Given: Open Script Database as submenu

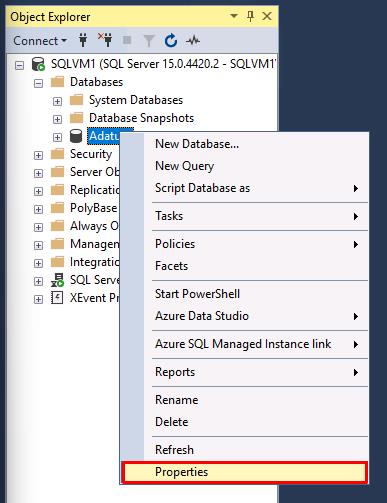Looking at the screenshot, I should (x=244, y=188).
